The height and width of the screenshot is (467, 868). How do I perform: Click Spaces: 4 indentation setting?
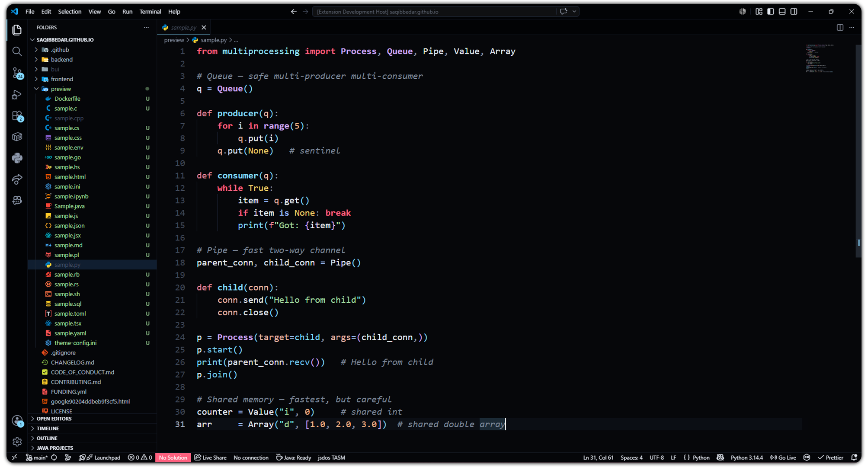(x=631, y=457)
